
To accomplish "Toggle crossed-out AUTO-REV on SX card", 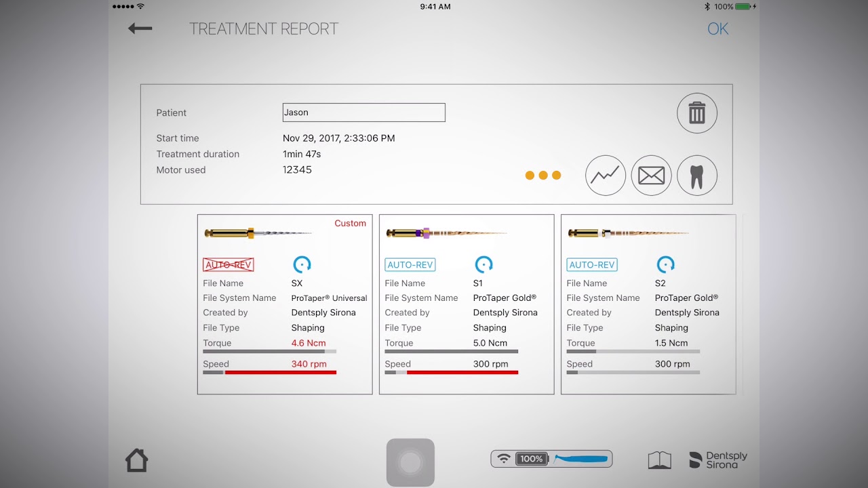I will [229, 265].
